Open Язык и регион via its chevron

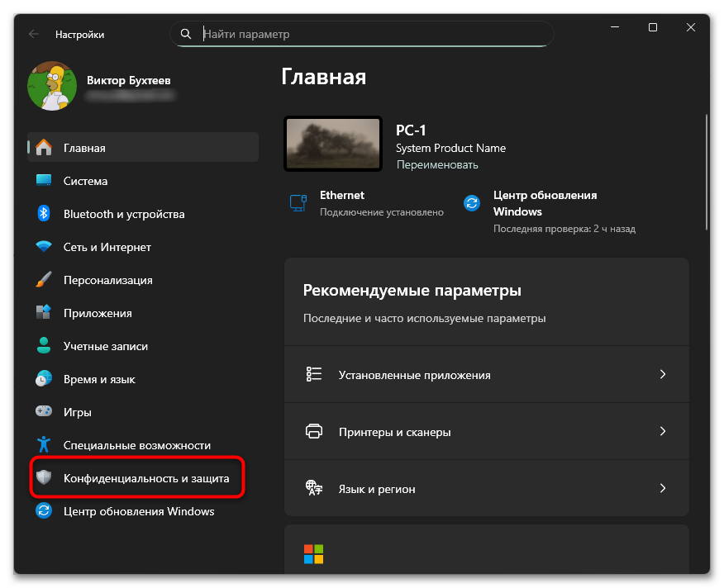(x=663, y=488)
